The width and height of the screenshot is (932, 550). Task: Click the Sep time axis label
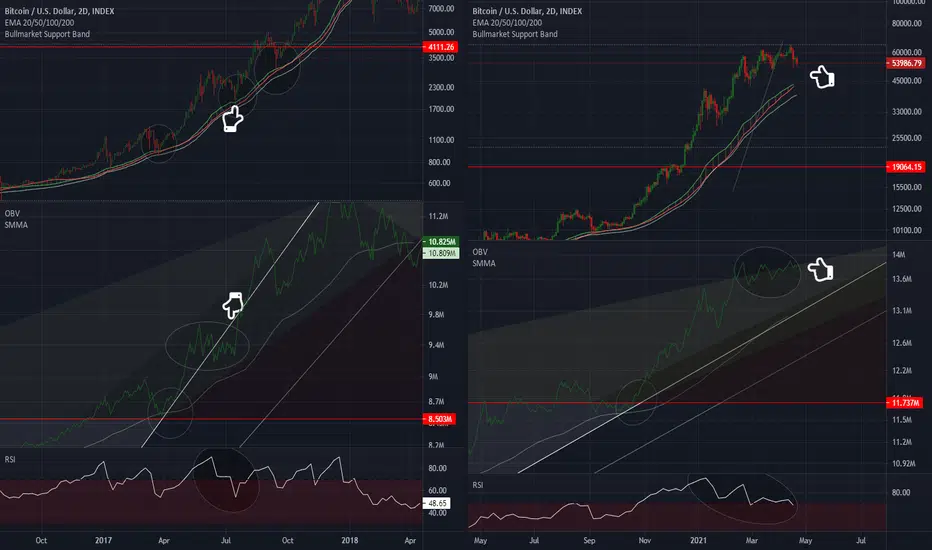tap(589, 540)
